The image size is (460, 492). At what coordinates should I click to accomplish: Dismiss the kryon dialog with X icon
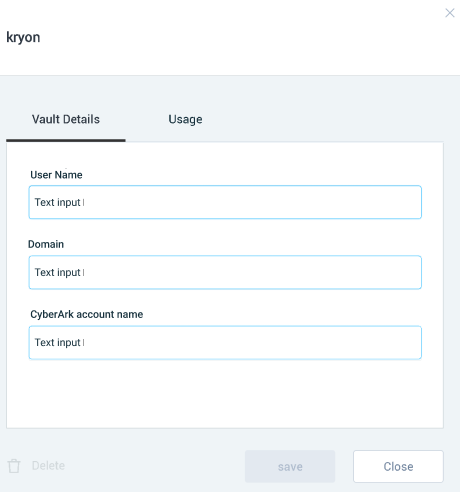point(450,13)
